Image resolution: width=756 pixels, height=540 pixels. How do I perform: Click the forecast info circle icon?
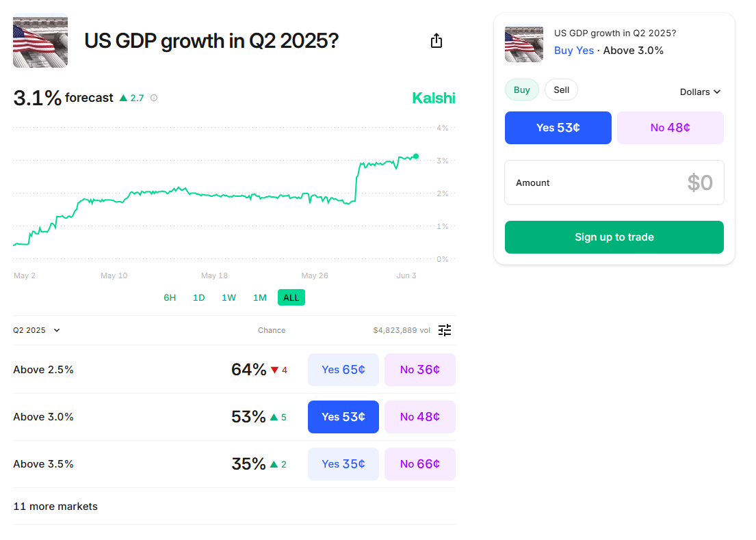[x=154, y=98]
